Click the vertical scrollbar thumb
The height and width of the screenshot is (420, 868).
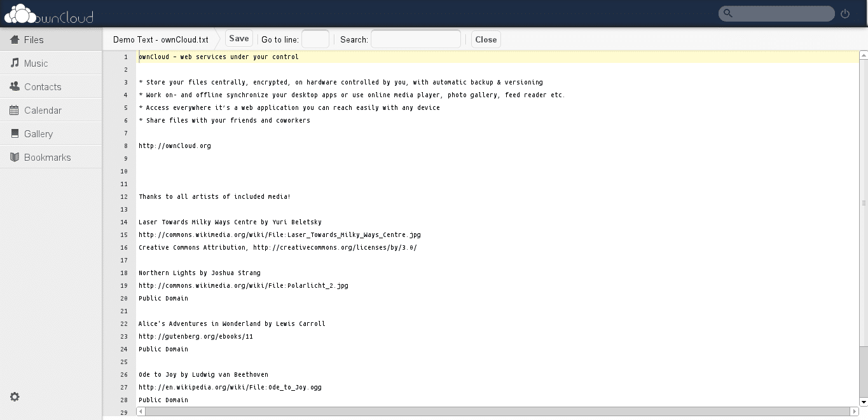click(x=864, y=203)
